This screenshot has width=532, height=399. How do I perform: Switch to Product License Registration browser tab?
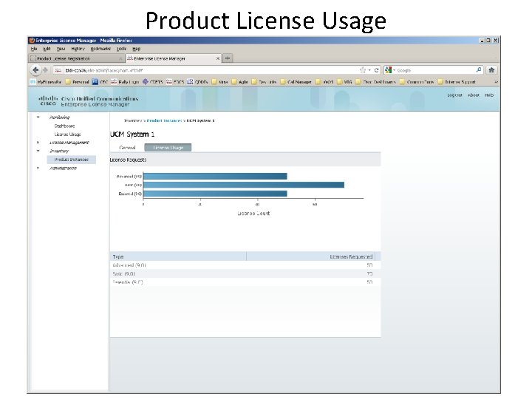(x=77, y=58)
